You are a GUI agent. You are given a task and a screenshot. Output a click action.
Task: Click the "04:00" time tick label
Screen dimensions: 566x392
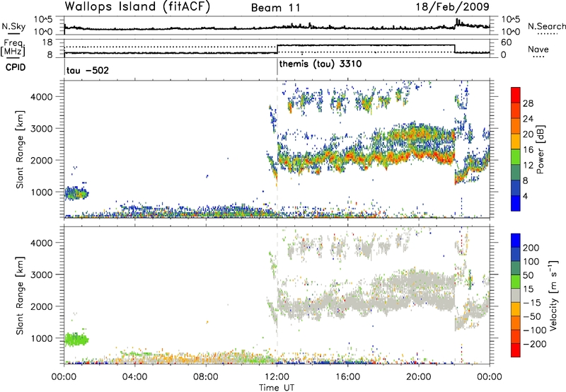(x=135, y=377)
